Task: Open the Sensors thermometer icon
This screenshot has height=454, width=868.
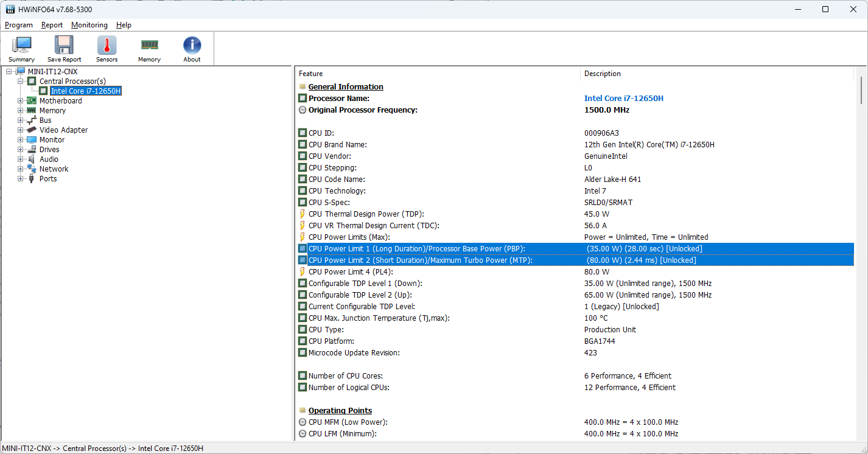Action: click(107, 49)
